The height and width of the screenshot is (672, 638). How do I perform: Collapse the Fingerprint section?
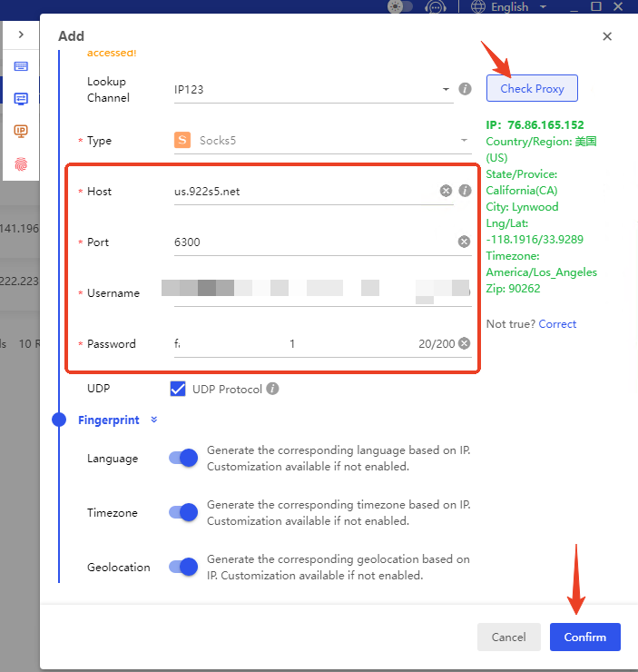(153, 420)
